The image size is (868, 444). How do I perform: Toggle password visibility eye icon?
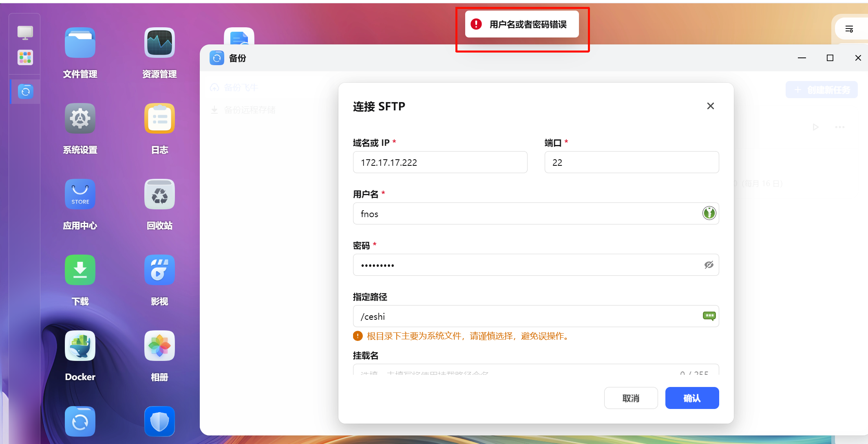tap(709, 265)
